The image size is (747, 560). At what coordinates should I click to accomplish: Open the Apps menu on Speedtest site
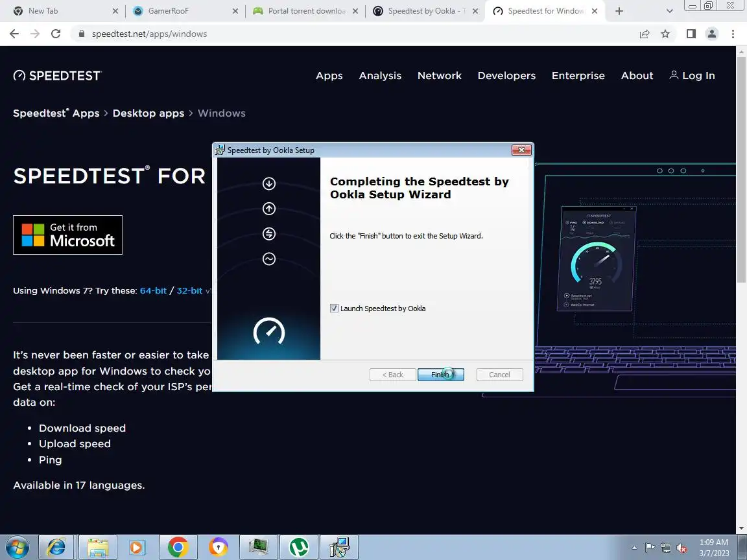coord(329,76)
